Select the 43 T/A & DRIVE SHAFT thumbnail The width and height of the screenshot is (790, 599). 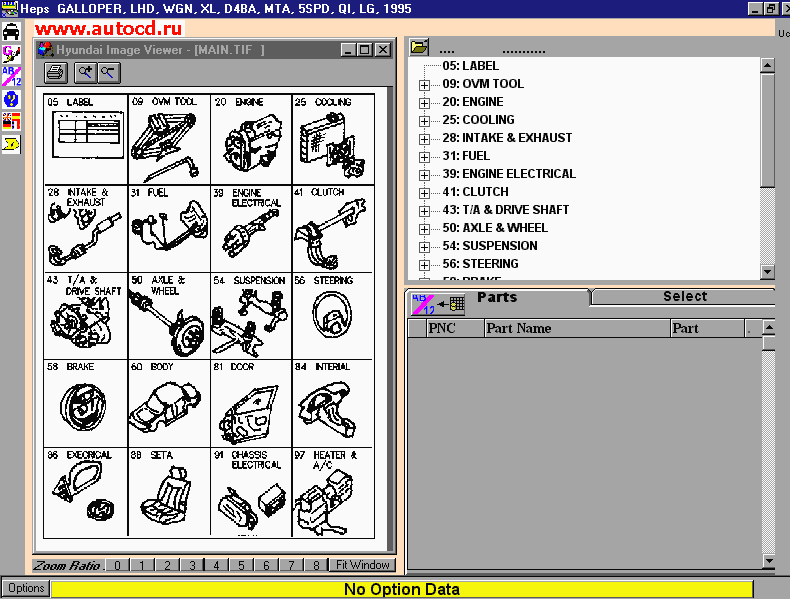(86, 316)
